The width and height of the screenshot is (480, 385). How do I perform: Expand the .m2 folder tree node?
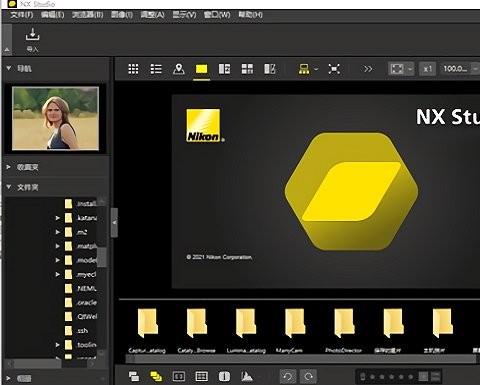coord(58,232)
